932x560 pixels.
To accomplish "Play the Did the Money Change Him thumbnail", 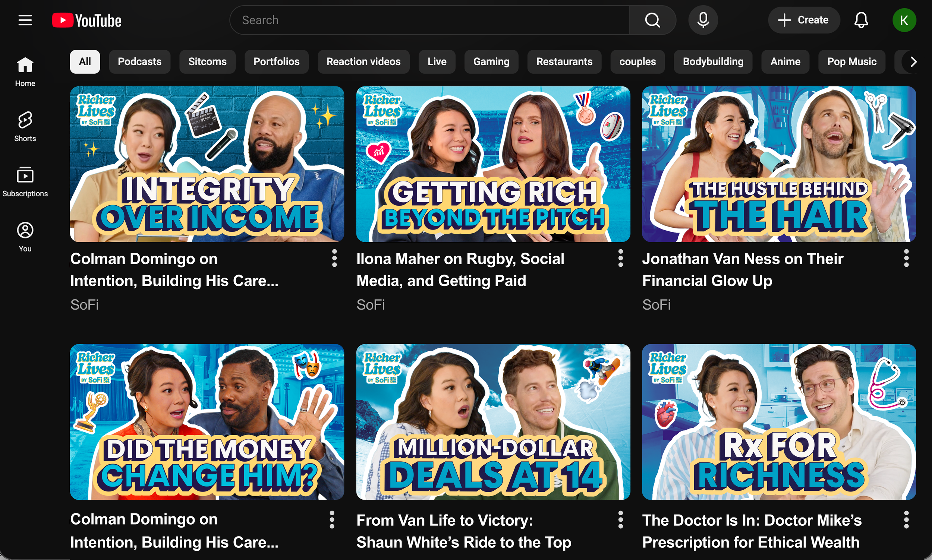I will [207, 422].
